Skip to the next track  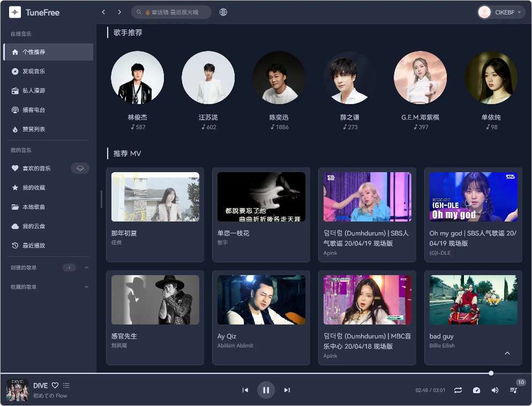click(x=287, y=390)
